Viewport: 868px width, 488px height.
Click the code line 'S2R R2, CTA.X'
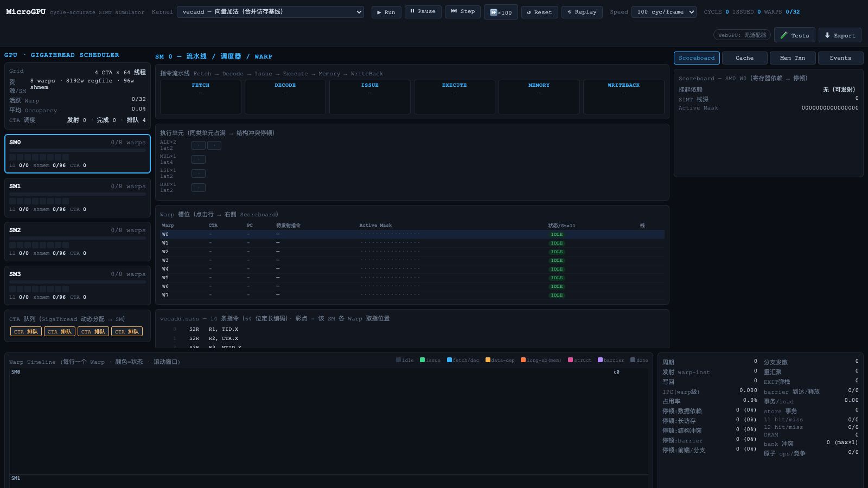click(412, 338)
